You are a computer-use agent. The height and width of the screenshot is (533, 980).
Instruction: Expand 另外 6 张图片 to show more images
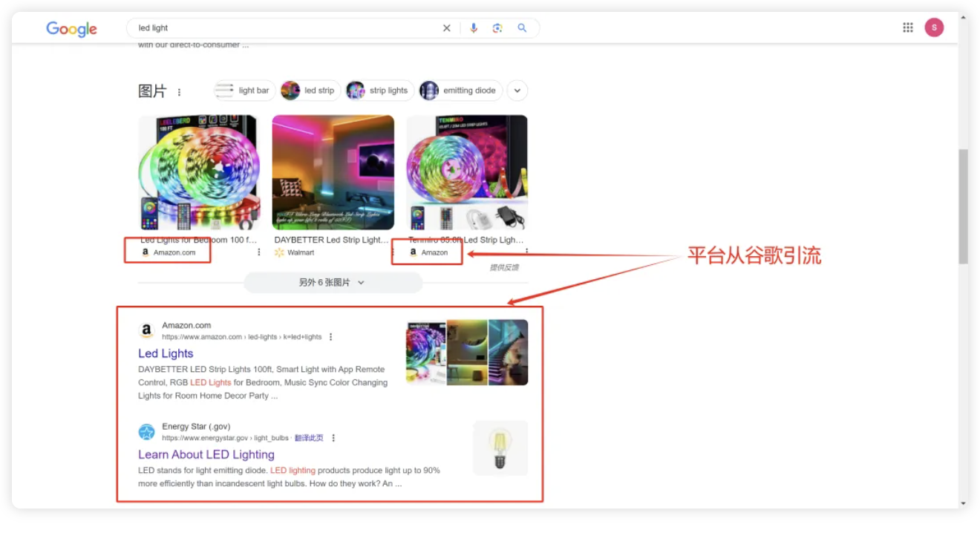(x=333, y=283)
